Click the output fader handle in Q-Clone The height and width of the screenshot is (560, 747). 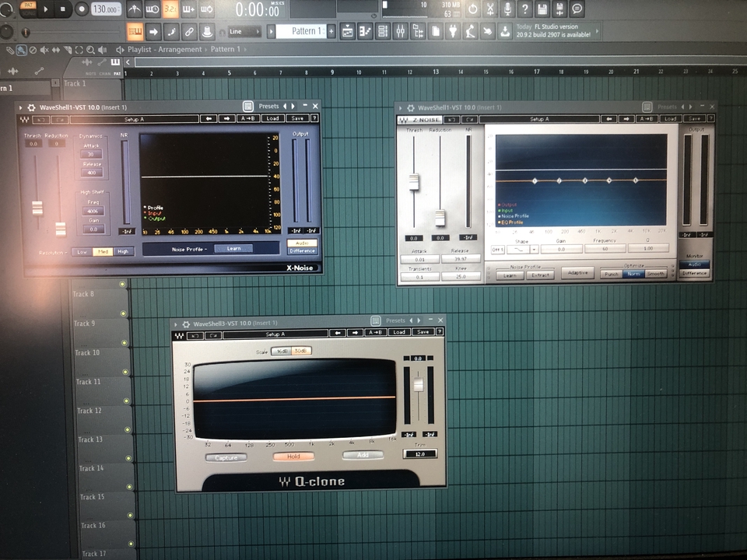(419, 385)
